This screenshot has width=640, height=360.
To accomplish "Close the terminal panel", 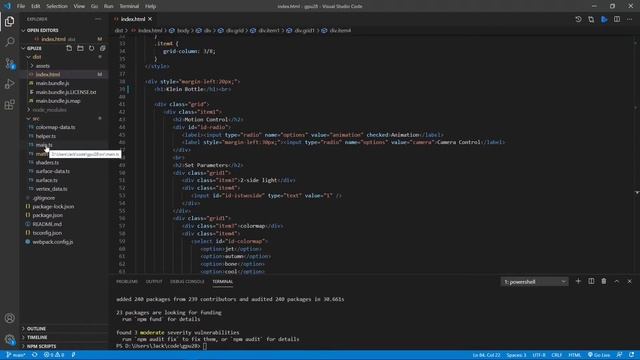I will pyautogui.click(x=629, y=281).
